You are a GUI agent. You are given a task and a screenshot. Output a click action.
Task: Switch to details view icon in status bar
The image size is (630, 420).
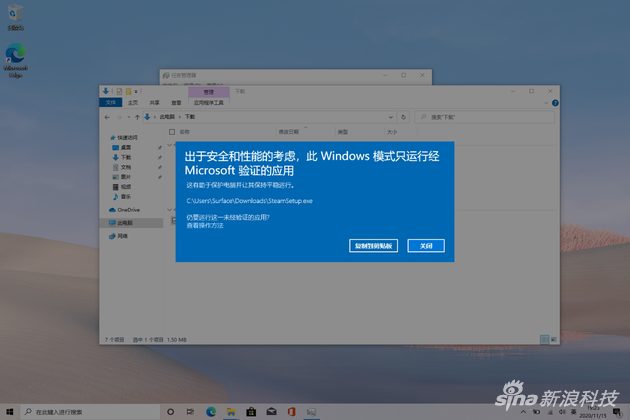(544, 340)
